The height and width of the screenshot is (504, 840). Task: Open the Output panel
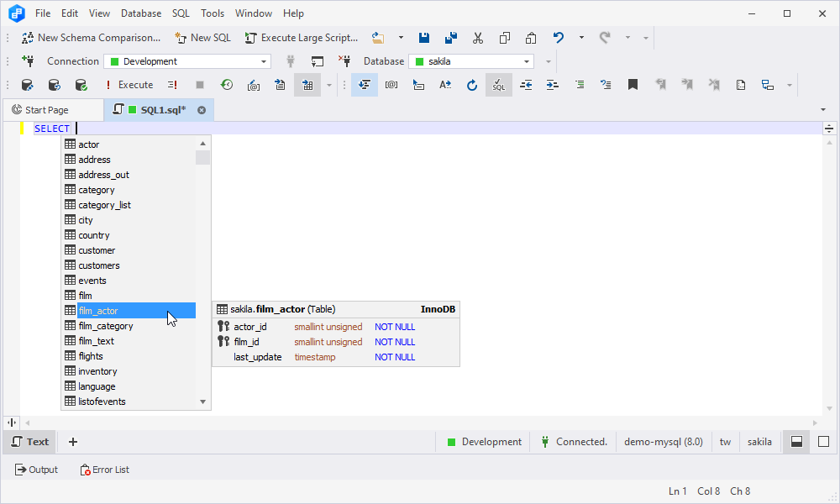[x=36, y=470]
